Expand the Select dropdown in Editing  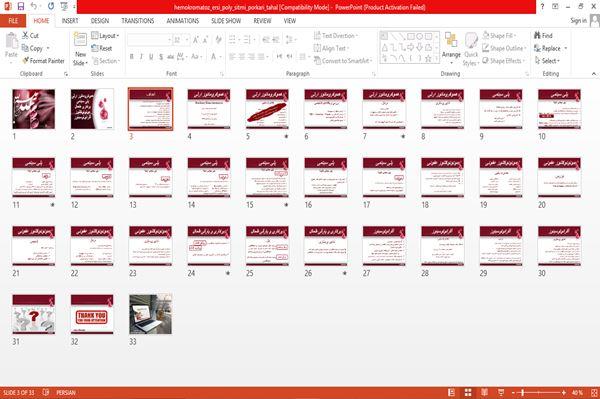coord(547,61)
